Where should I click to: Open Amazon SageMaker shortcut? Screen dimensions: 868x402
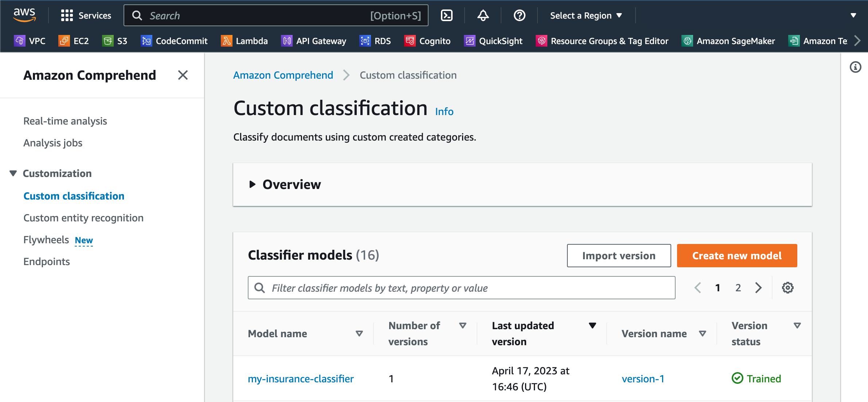coord(728,41)
